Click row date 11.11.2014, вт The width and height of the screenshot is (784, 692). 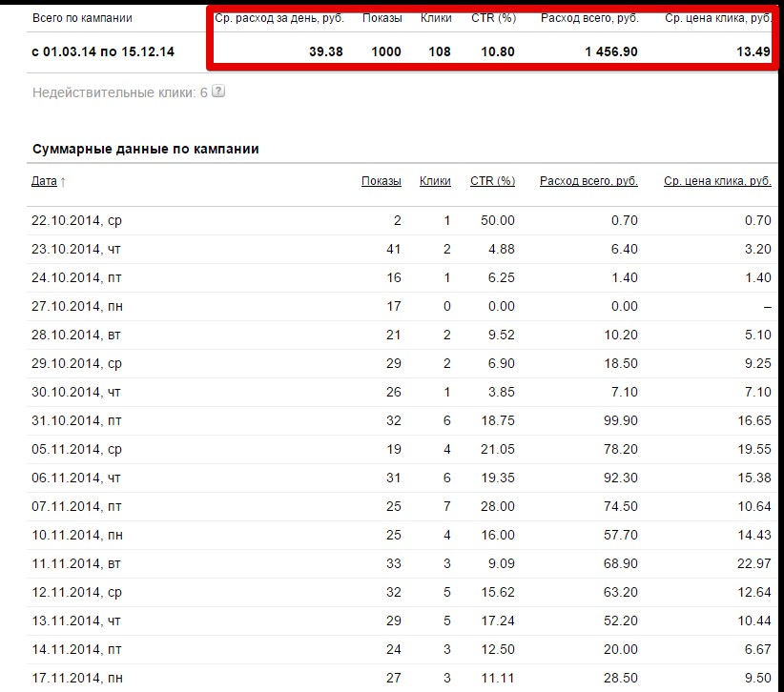click(76, 563)
